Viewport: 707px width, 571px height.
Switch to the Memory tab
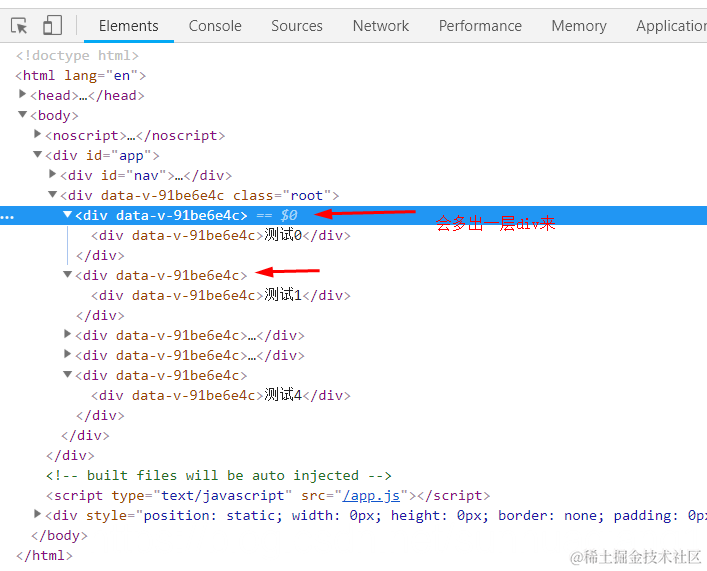click(x=579, y=26)
